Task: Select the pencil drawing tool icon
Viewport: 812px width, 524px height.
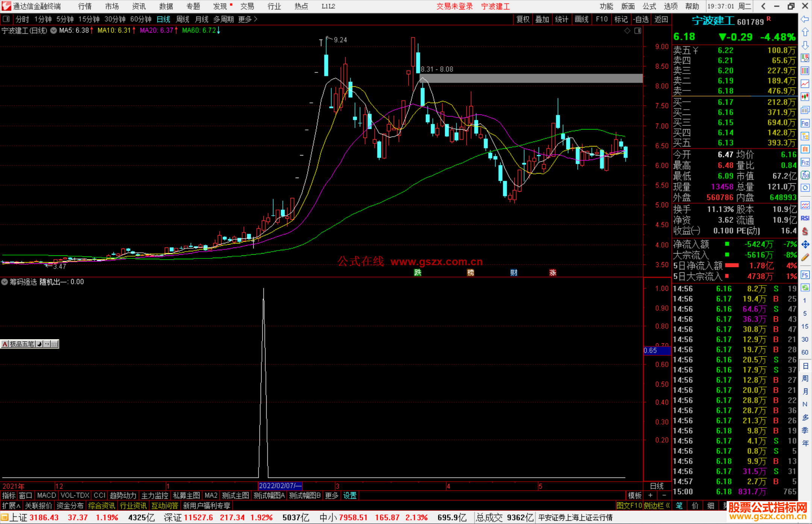Action: [805, 257]
